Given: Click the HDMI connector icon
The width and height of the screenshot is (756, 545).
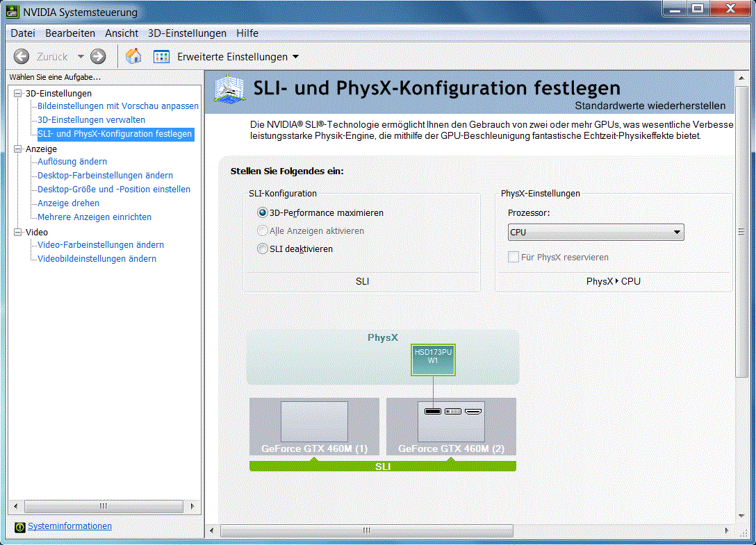Looking at the screenshot, I should tap(473, 412).
